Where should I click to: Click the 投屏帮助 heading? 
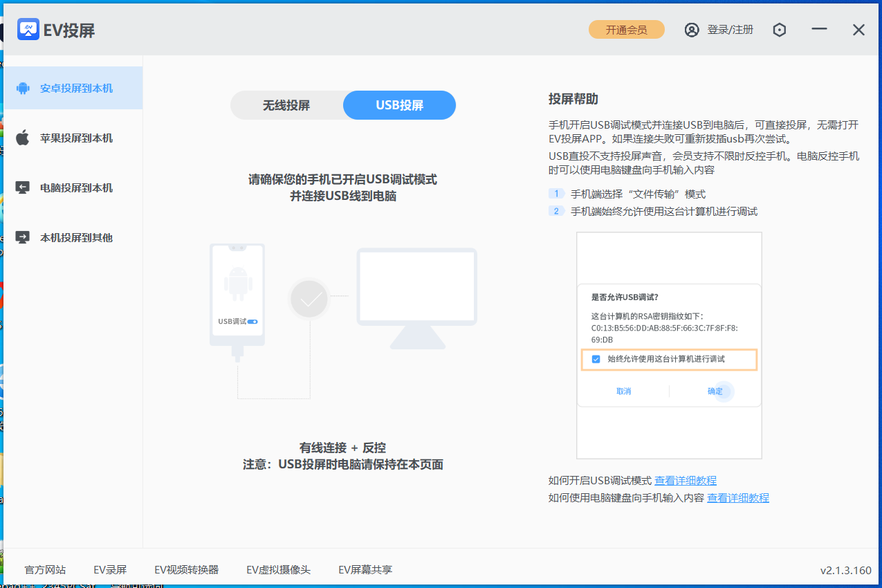click(573, 99)
